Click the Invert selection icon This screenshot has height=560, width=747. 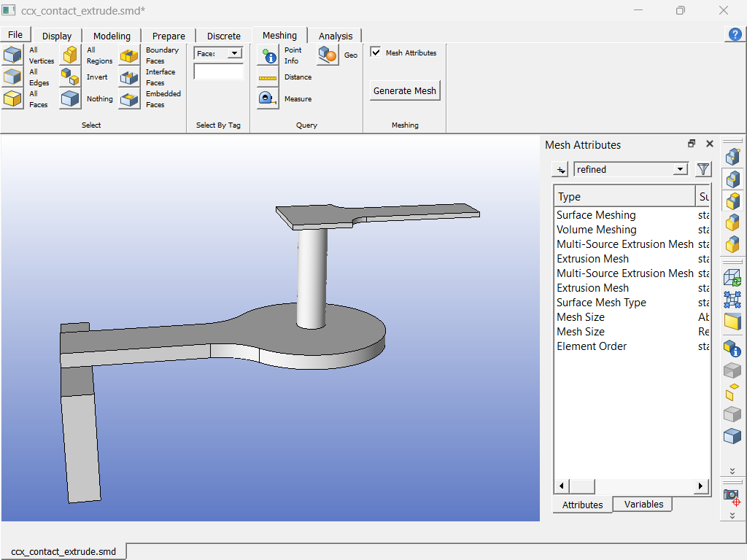tap(70, 77)
